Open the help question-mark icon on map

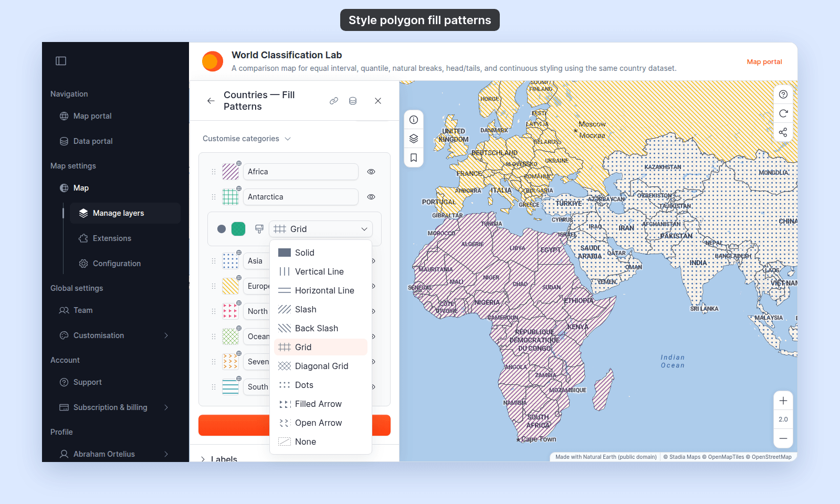click(783, 94)
